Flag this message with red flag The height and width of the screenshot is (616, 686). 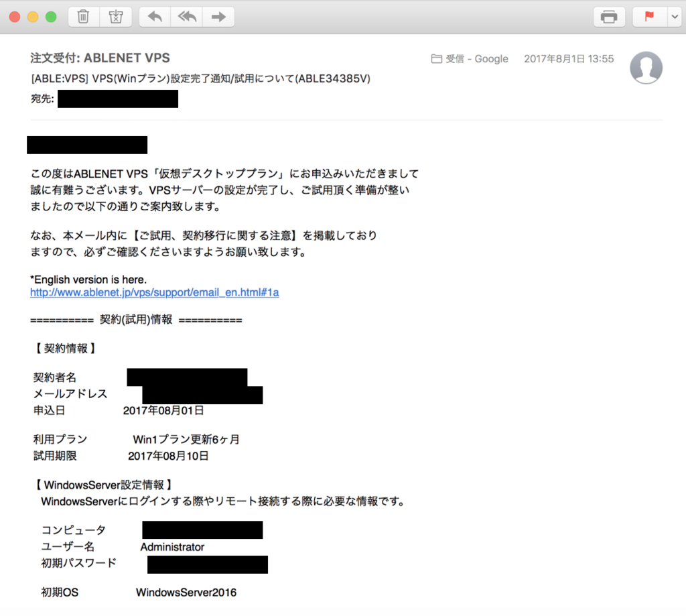(649, 17)
